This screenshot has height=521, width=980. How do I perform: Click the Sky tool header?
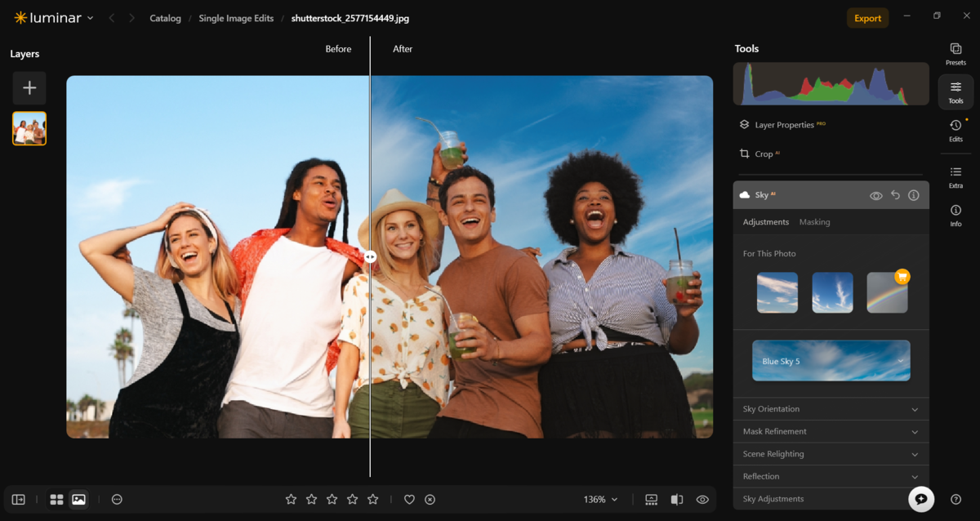click(x=831, y=195)
